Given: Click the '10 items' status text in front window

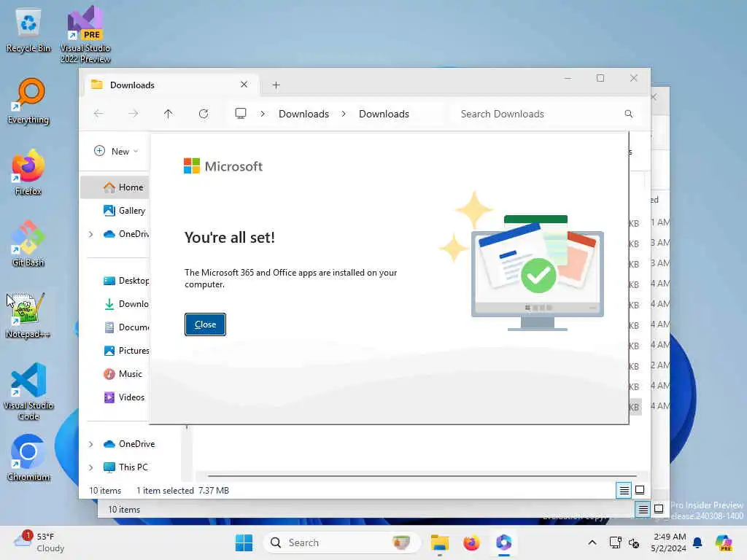Looking at the screenshot, I should [105, 491].
